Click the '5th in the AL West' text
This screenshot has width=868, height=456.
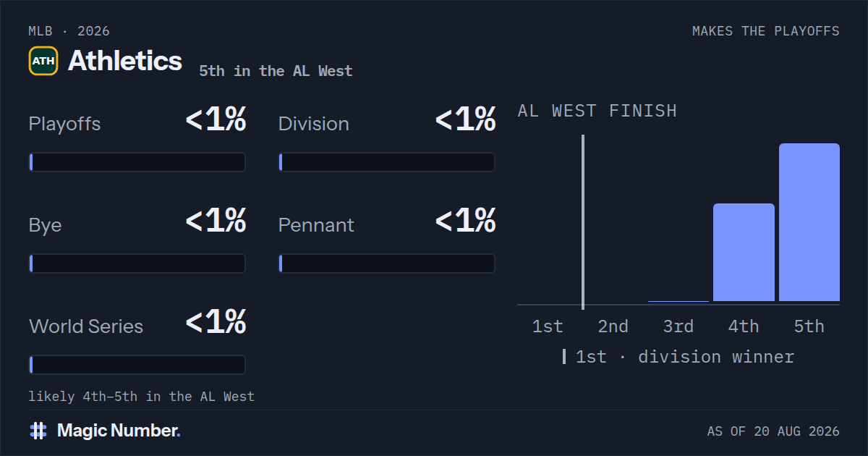[276, 71]
